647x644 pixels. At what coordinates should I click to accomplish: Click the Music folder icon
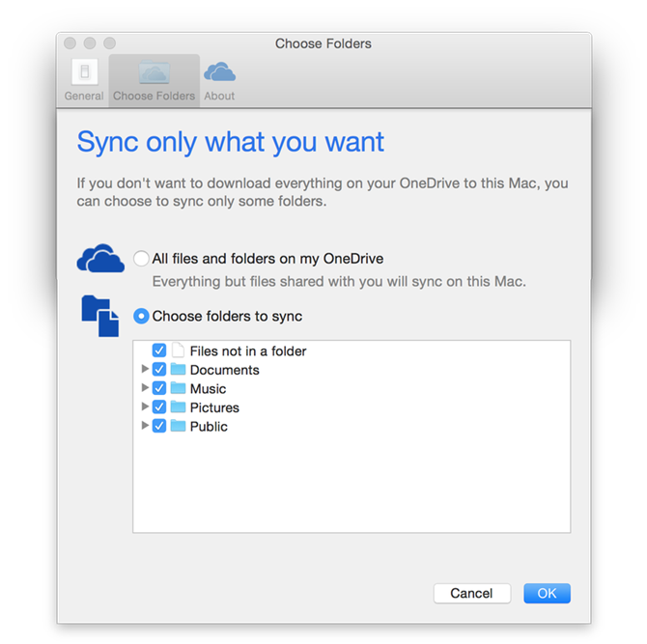click(x=178, y=388)
